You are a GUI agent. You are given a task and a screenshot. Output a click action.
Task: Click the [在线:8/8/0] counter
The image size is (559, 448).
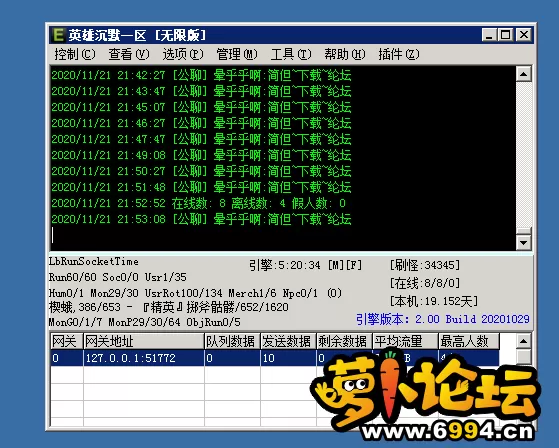pyautogui.click(x=425, y=283)
